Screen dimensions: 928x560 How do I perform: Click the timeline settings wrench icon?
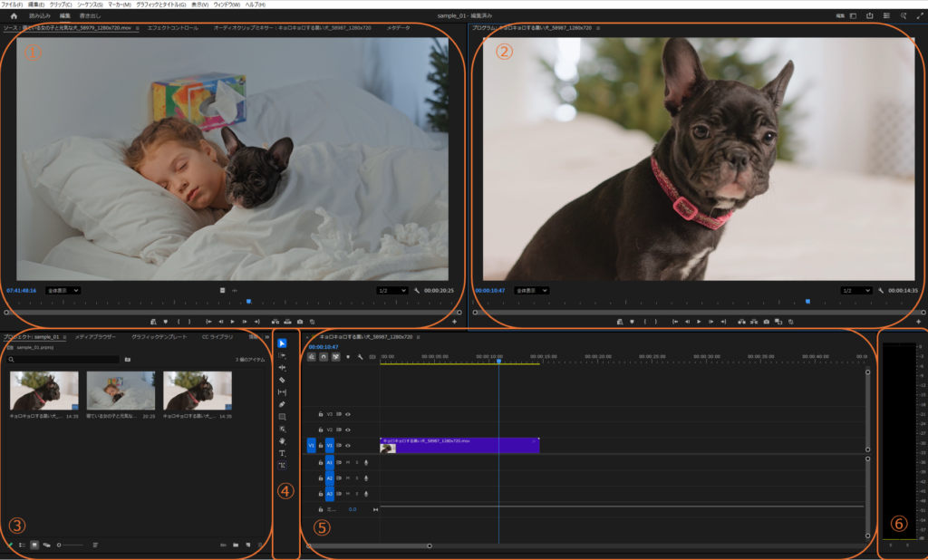click(360, 357)
